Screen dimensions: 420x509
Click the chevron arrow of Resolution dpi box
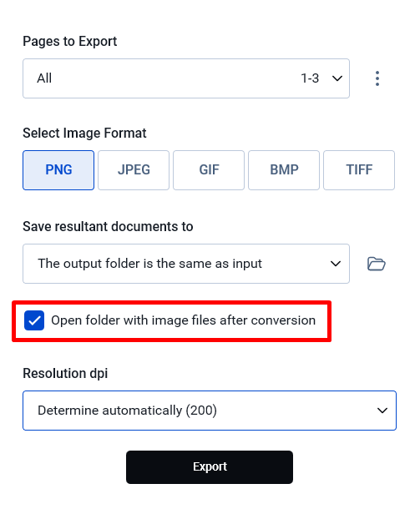(382, 411)
